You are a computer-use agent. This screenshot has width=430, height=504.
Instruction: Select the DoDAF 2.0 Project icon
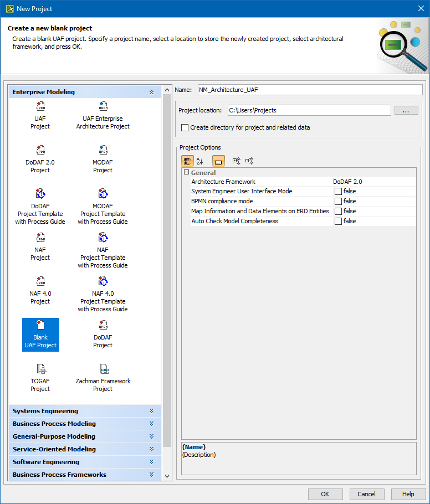point(40,151)
